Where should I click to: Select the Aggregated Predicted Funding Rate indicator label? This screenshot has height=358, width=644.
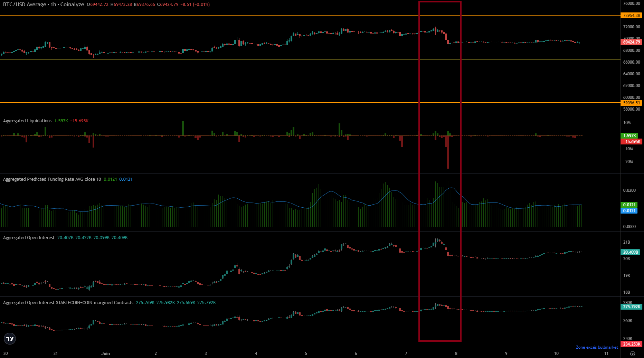(51, 179)
